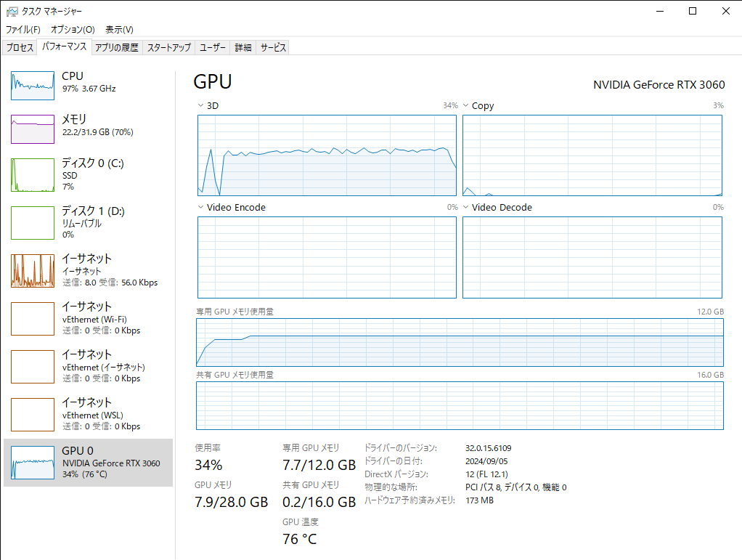Close the Task Manager window
Image resolution: width=742 pixels, height=560 pixels.
(x=725, y=11)
